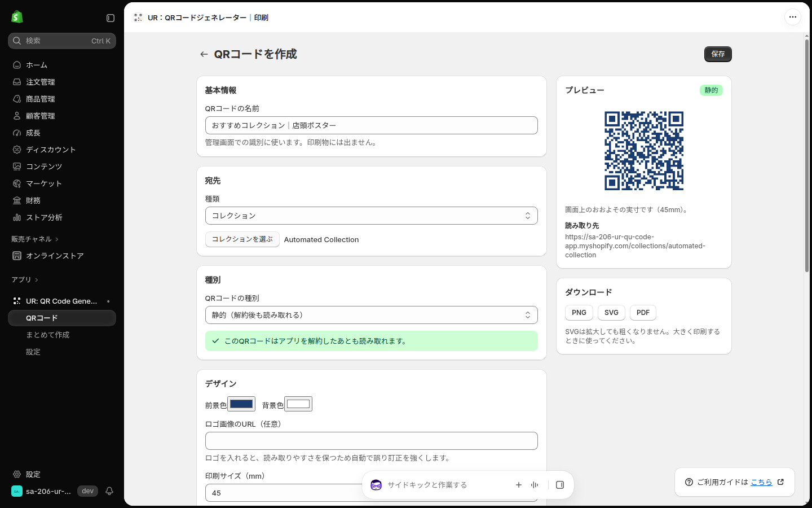
Task: Open 注文管理 in the sidebar
Action: click(x=62, y=82)
